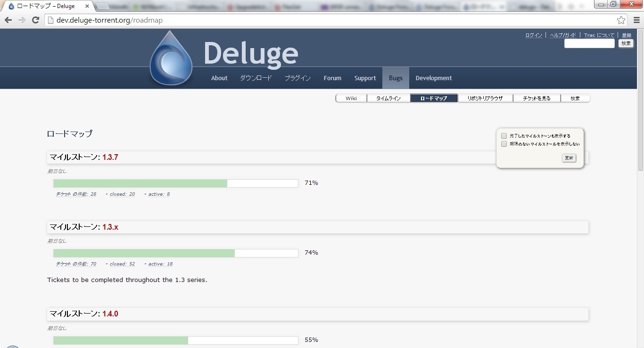Open the 登録 register link
This screenshot has width=644, height=348.
tap(627, 35)
